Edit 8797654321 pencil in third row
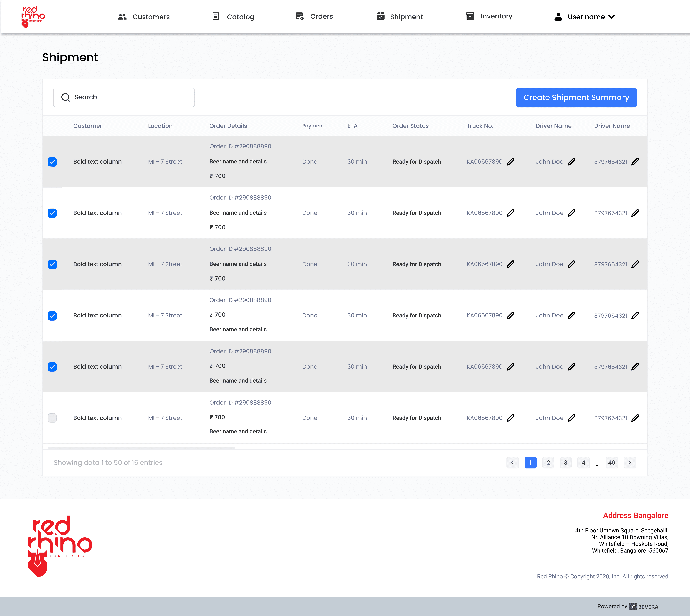The width and height of the screenshot is (690, 616). [635, 264]
